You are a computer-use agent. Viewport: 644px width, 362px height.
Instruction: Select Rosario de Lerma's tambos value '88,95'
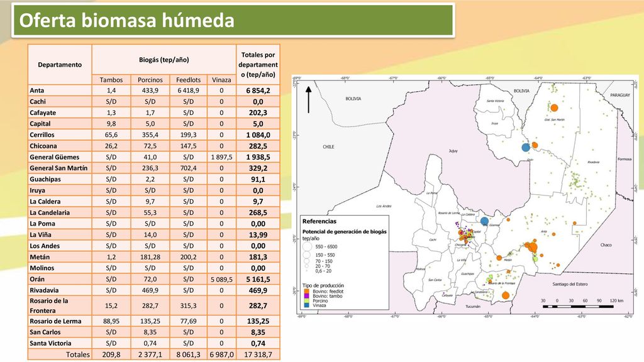(x=111, y=321)
